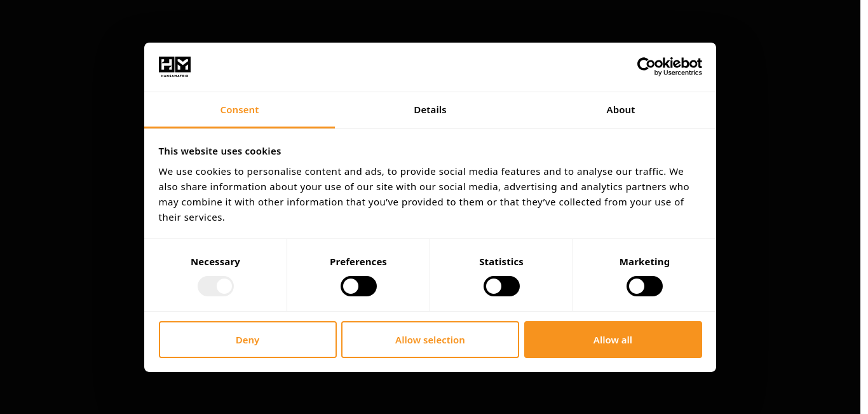The height and width of the screenshot is (414, 868).
Task: Click the 'This website uses cookies' heading
Action: pos(220,151)
